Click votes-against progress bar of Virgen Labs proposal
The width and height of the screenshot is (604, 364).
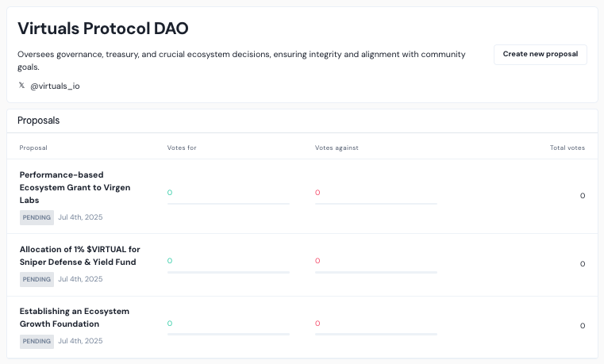point(375,204)
